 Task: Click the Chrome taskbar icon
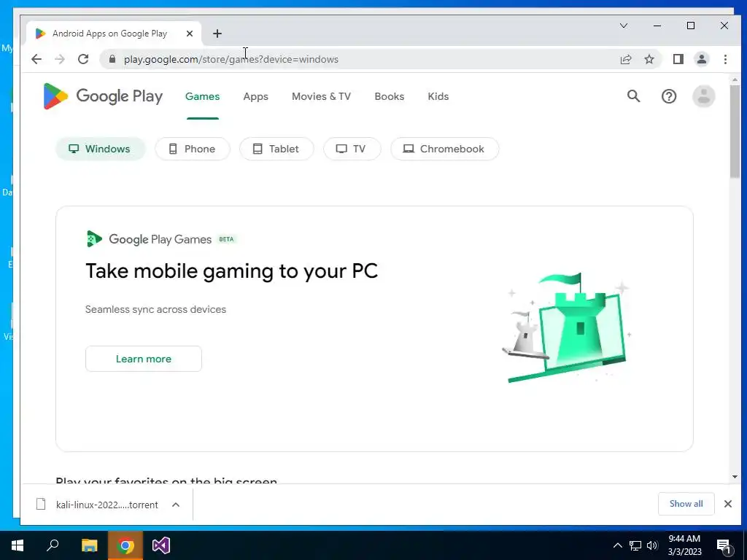pyautogui.click(x=125, y=545)
